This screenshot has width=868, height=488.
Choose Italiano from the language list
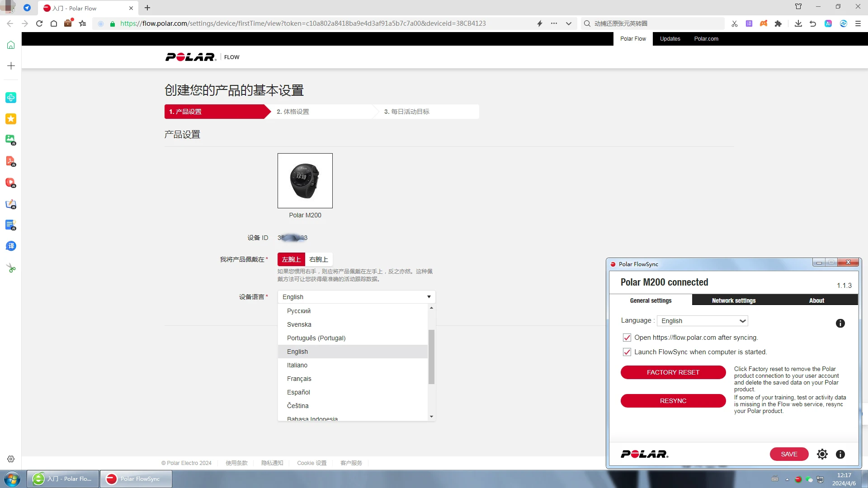tap(353, 365)
